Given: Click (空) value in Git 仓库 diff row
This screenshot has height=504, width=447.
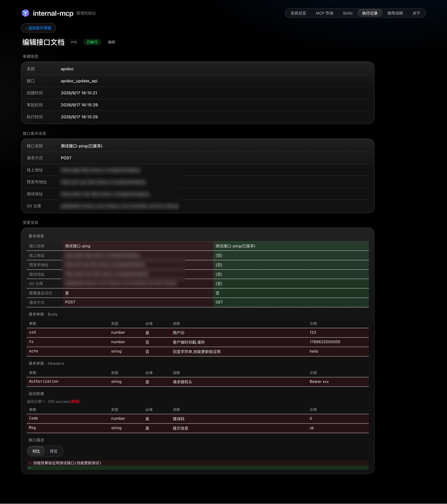Looking at the screenshot, I should [x=219, y=283].
